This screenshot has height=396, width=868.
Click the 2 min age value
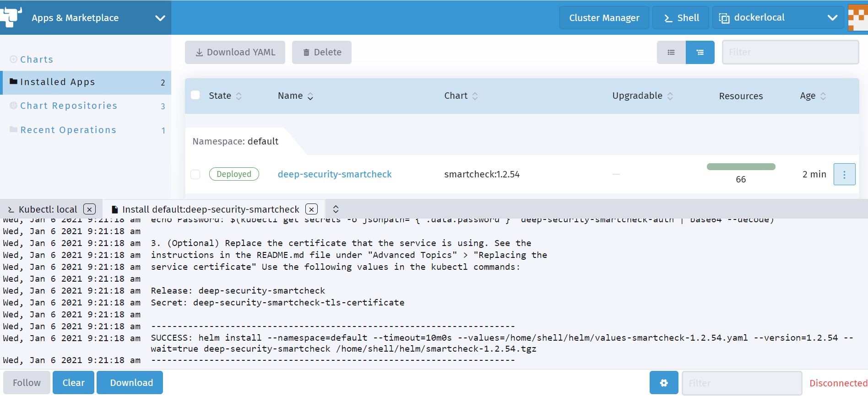814,174
